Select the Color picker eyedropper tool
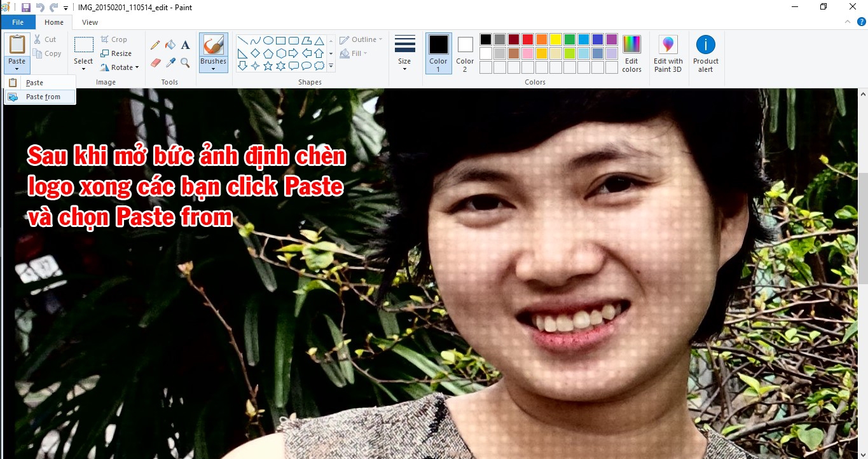Screen dimensions: 868x459 [x=170, y=62]
